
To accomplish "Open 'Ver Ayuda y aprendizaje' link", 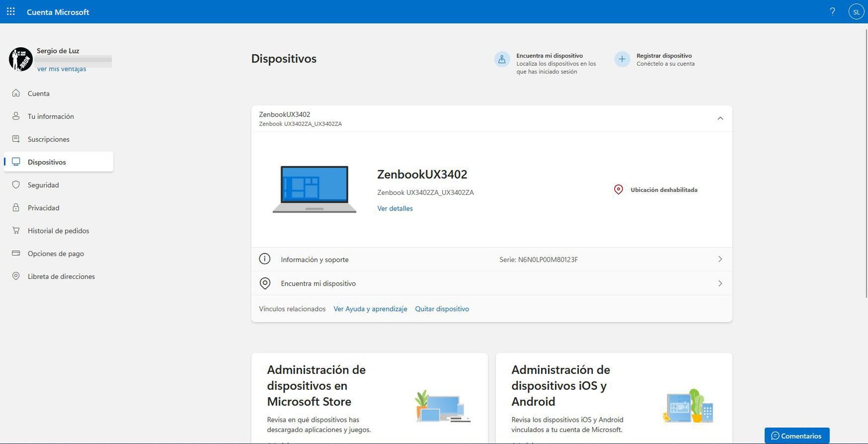I will 370,309.
